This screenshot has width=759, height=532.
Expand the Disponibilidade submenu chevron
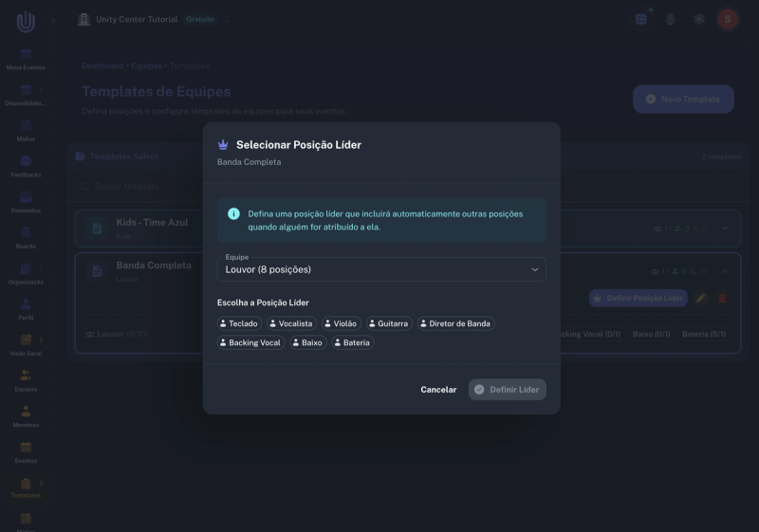[41, 90]
